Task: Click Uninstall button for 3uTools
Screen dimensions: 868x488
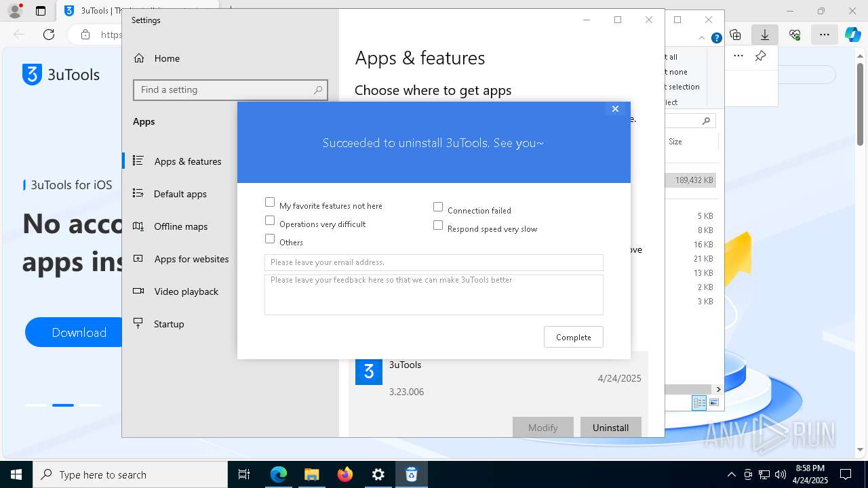Action: click(611, 427)
